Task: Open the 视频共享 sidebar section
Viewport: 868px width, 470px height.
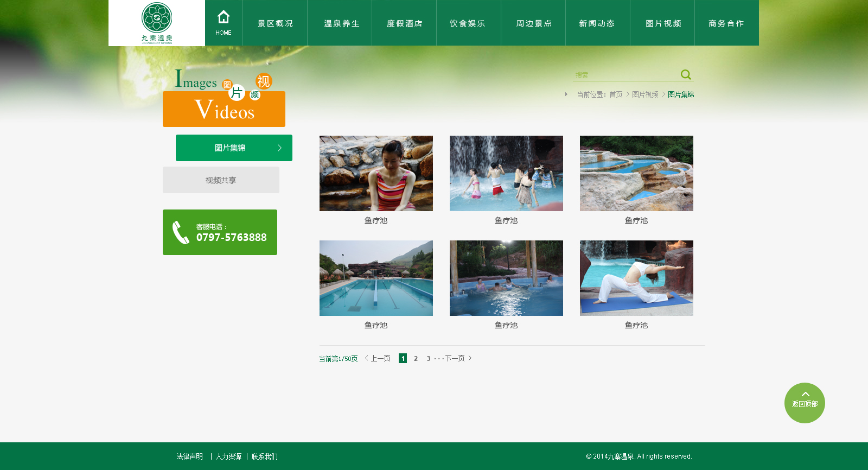Action: click(221, 180)
